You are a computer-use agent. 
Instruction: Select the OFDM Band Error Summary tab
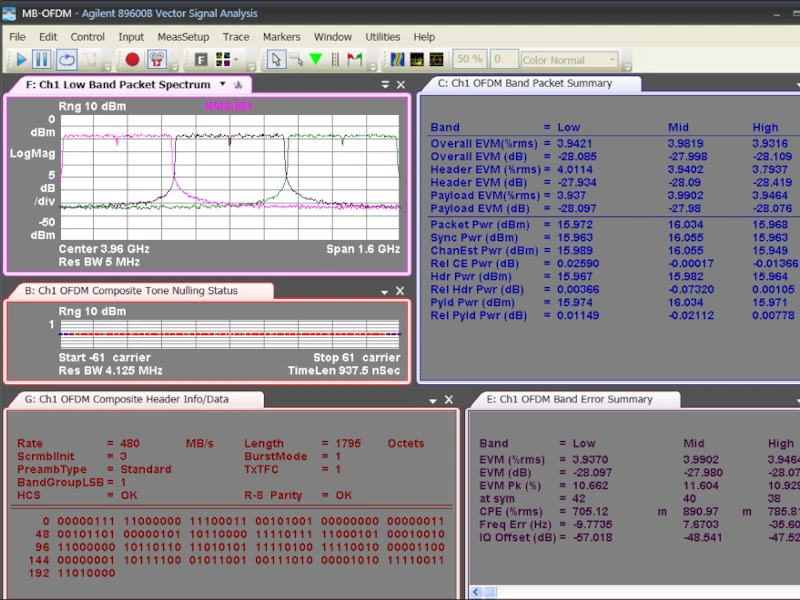click(x=569, y=399)
